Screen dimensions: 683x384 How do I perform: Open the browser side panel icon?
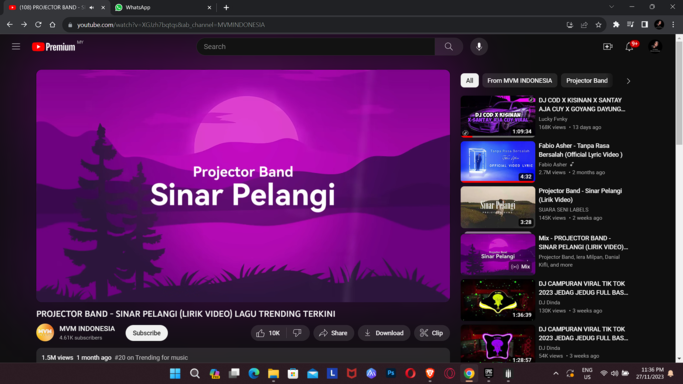(x=645, y=25)
